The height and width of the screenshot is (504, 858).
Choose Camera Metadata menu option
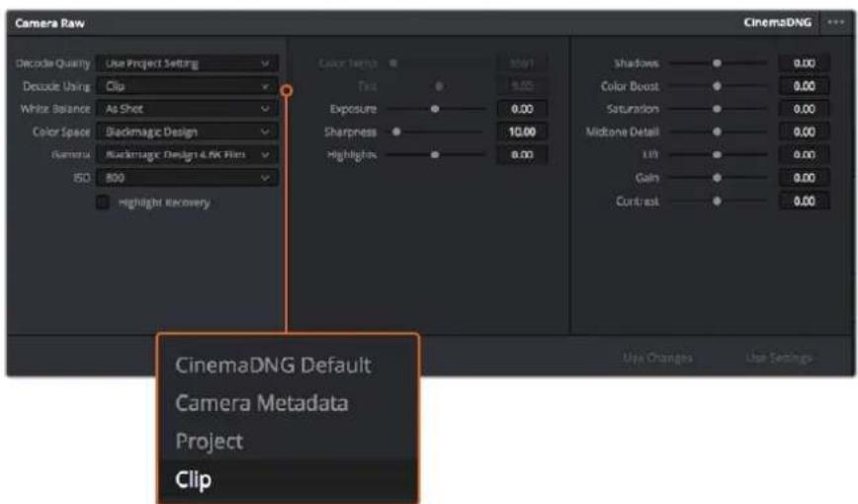[x=262, y=403]
